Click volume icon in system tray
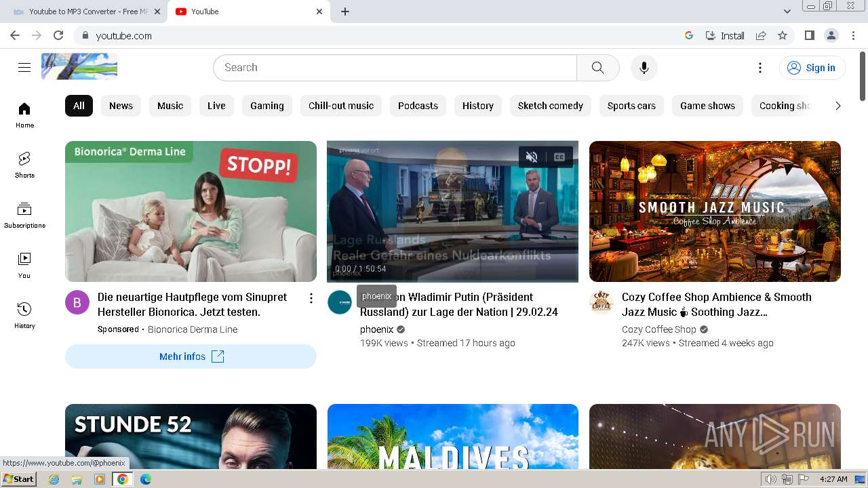Viewport: 868px width, 488px height. tap(771, 479)
